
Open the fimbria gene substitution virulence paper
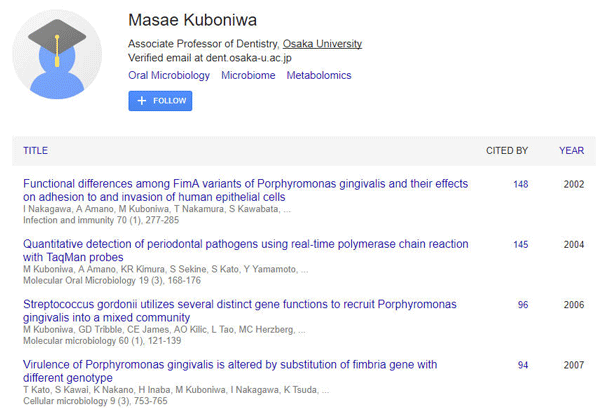pos(230,371)
